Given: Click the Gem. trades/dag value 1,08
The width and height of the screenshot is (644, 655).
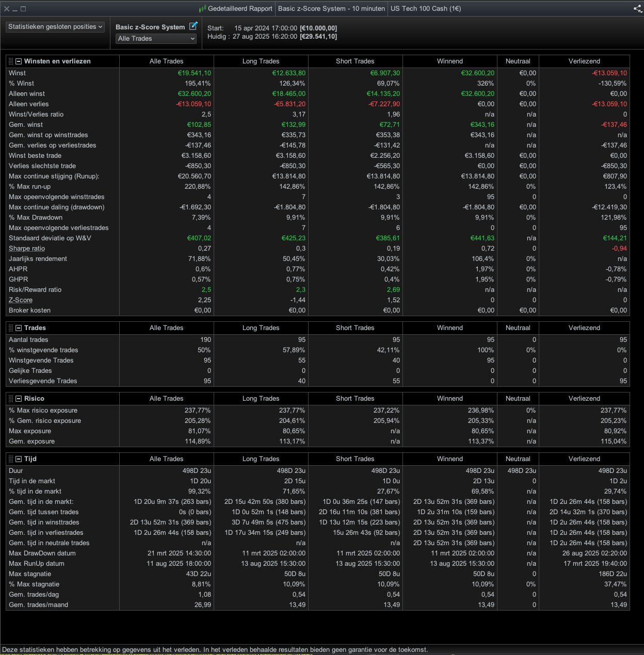Looking at the screenshot, I should [x=204, y=595].
